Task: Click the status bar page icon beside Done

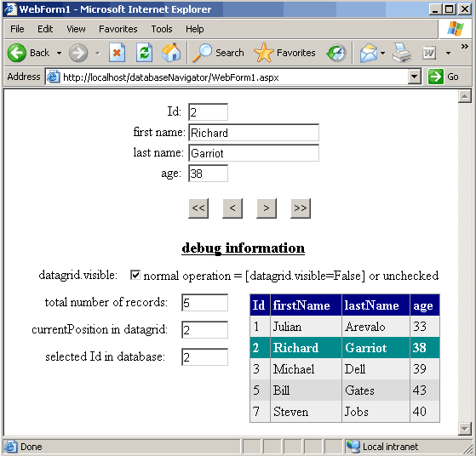Action: coord(10,447)
